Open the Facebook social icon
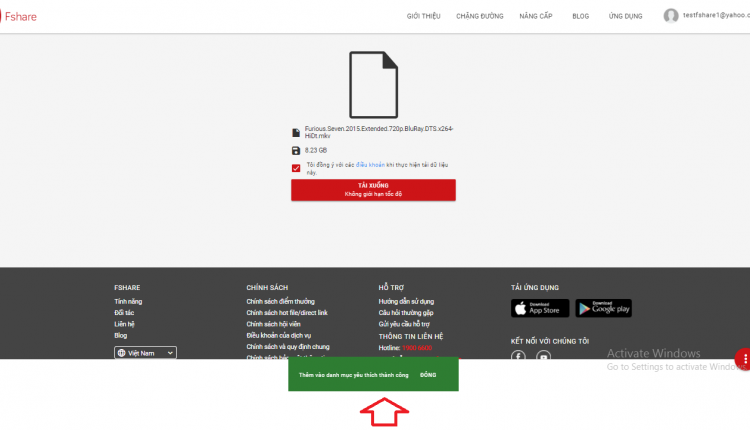 click(518, 355)
